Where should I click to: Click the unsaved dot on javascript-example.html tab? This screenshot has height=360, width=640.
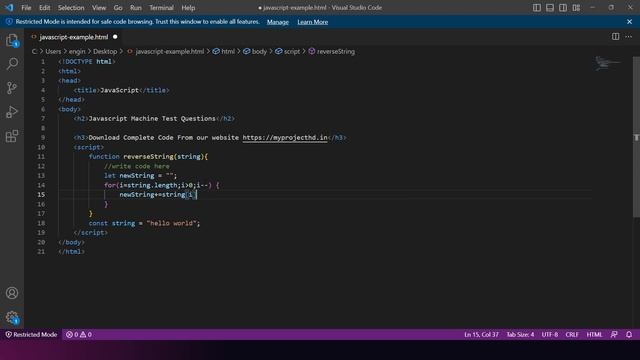(x=115, y=37)
